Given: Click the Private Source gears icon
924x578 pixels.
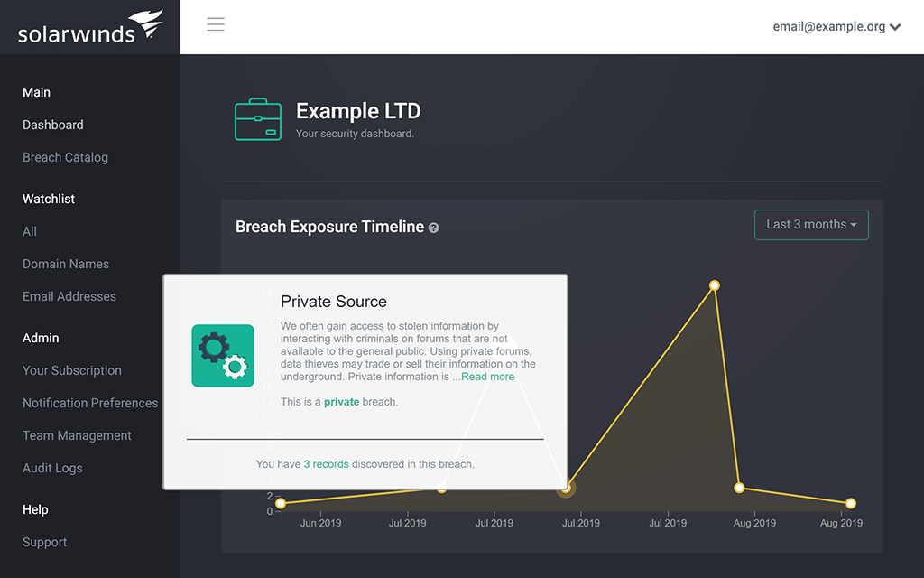Looking at the screenshot, I should [x=223, y=356].
